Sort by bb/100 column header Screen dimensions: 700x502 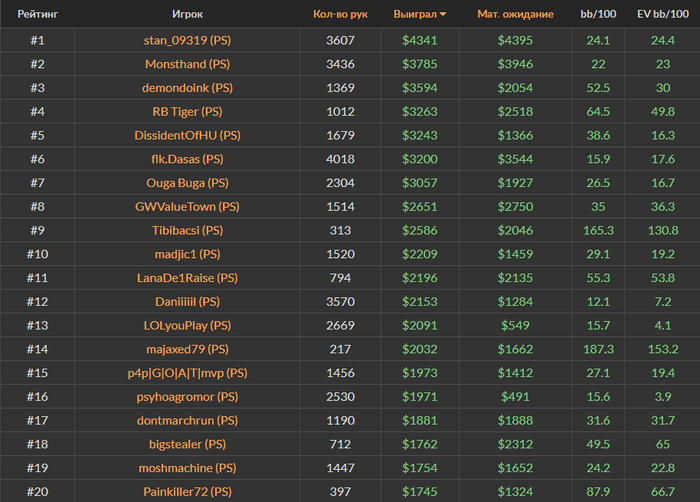tap(598, 15)
